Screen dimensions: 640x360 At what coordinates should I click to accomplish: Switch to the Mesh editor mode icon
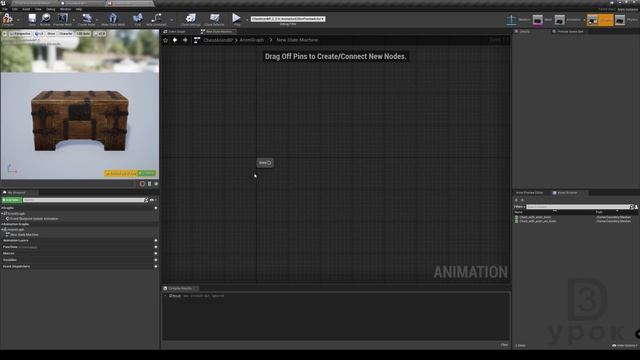pyautogui.click(x=538, y=20)
